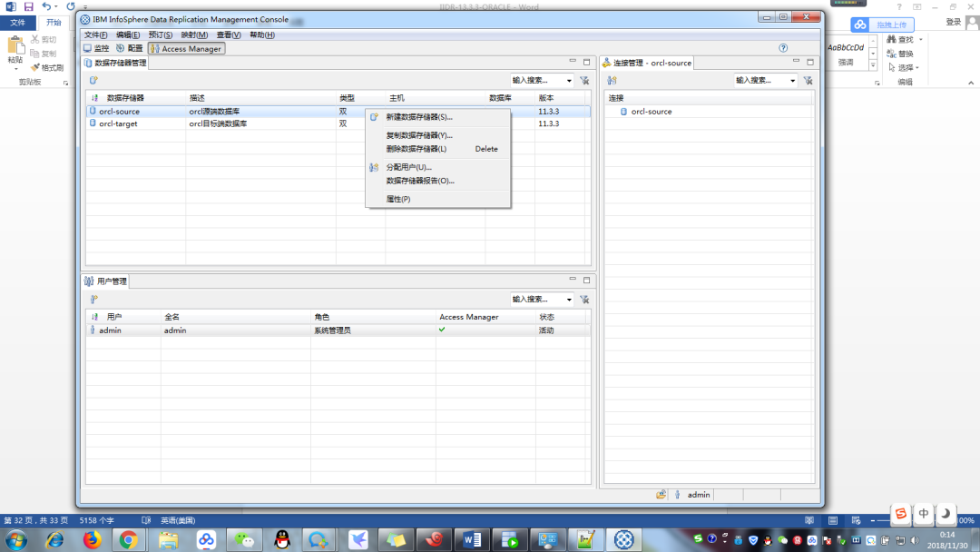The width and height of the screenshot is (980, 552).
Task: Click the Word save icon in quick access
Action: tap(29, 6)
